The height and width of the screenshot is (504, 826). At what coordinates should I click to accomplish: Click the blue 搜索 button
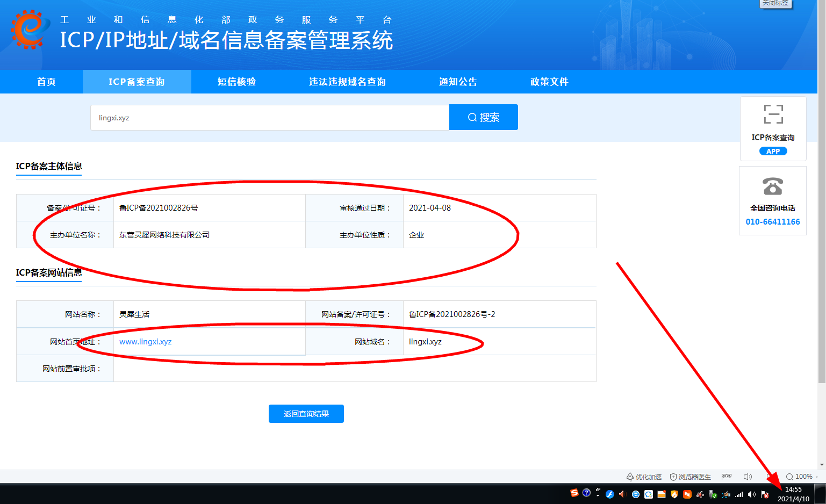click(x=484, y=117)
